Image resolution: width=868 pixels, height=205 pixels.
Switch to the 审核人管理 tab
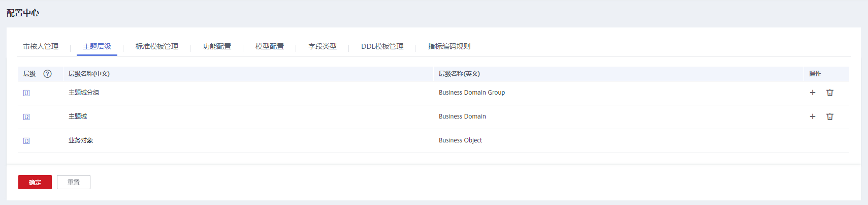click(x=41, y=46)
